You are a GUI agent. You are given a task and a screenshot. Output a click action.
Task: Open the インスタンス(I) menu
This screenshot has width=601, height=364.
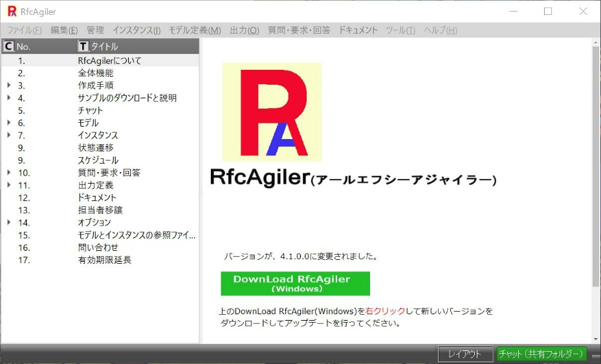click(137, 30)
